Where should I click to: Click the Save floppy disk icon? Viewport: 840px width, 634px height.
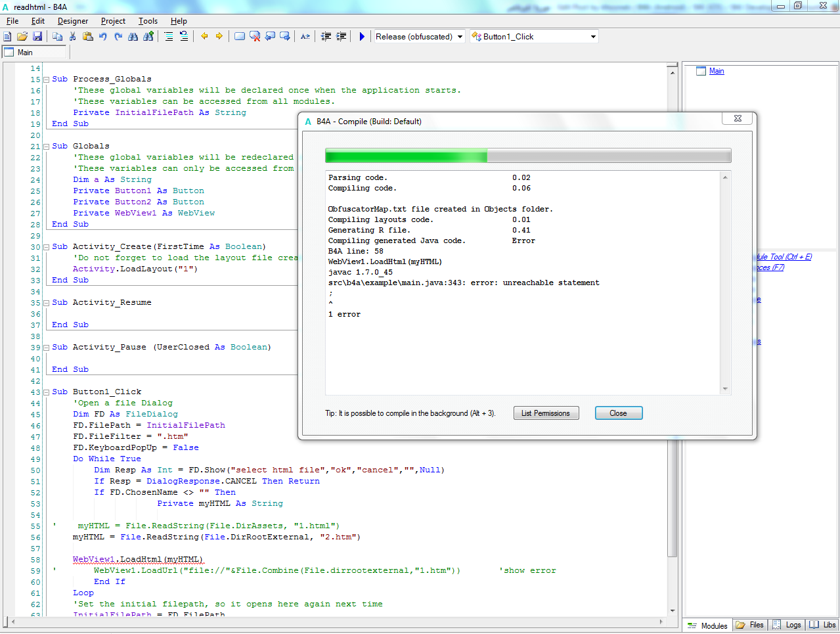[x=37, y=37]
